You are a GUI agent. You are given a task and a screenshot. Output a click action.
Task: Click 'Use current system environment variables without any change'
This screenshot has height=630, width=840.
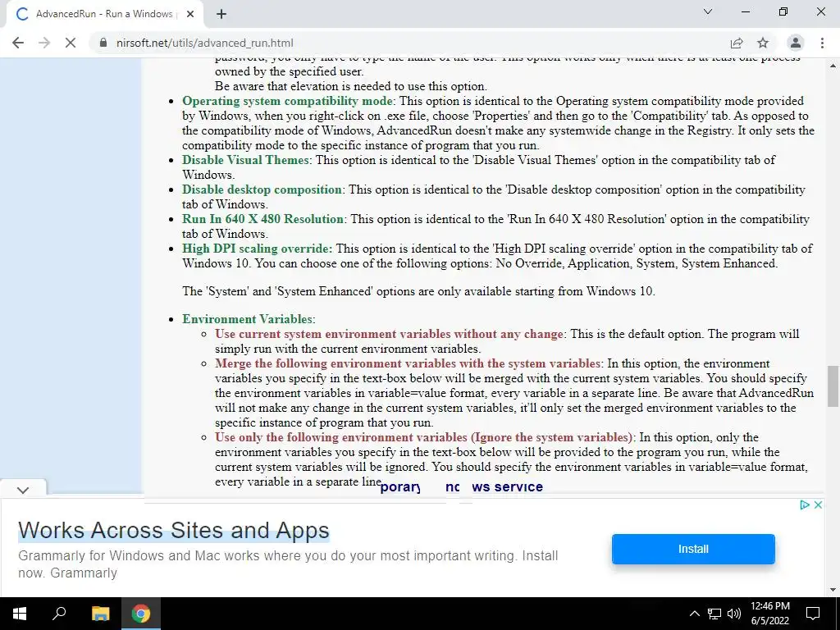coord(389,335)
